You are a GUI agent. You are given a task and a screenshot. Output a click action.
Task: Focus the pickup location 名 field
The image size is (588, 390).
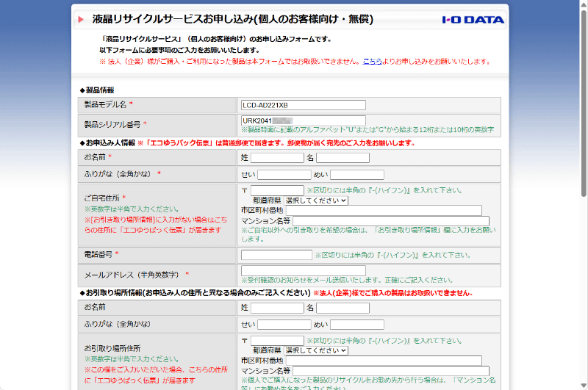(x=343, y=308)
